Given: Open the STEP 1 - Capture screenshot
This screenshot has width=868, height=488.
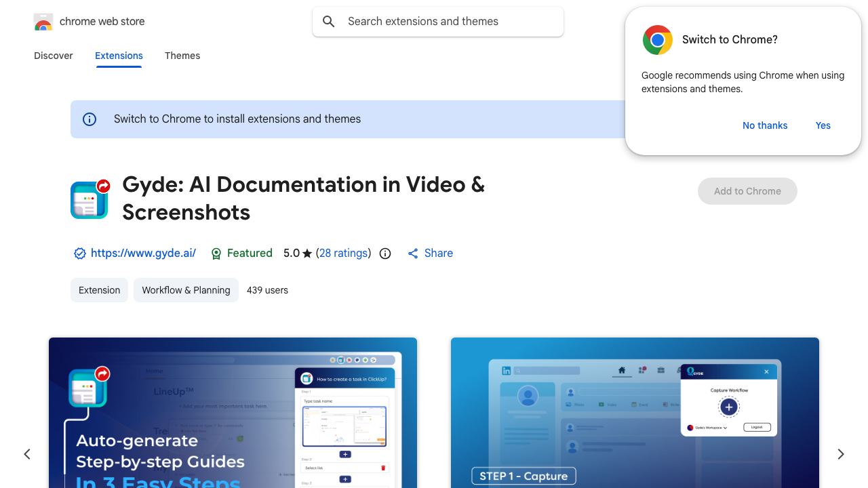Looking at the screenshot, I should [x=635, y=413].
